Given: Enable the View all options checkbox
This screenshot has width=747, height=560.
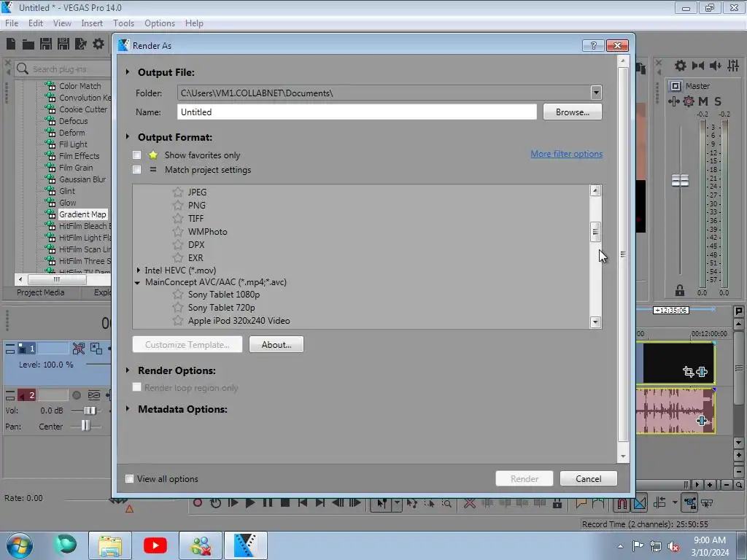Looking at the screenshot, I should click(x=129, y=478).
